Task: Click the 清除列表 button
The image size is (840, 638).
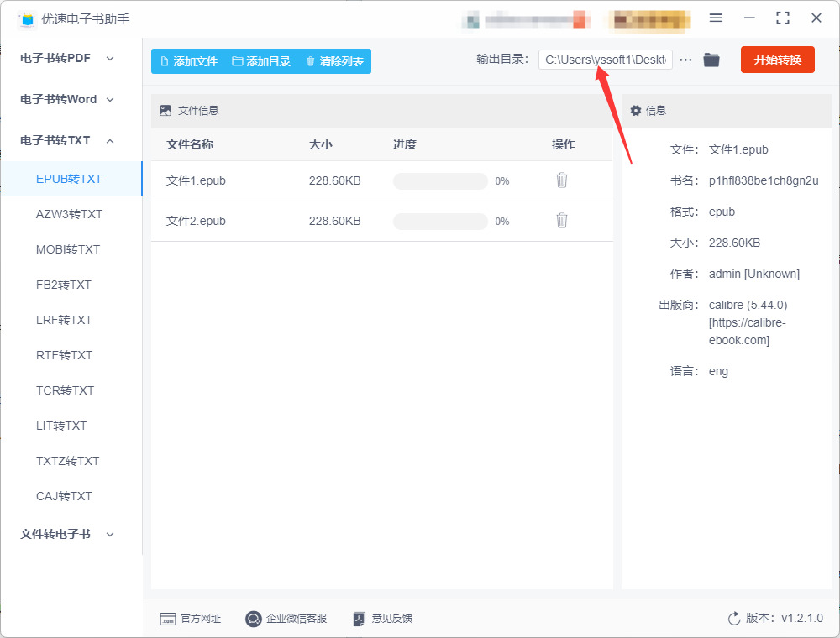Action: tap(335, 61)
